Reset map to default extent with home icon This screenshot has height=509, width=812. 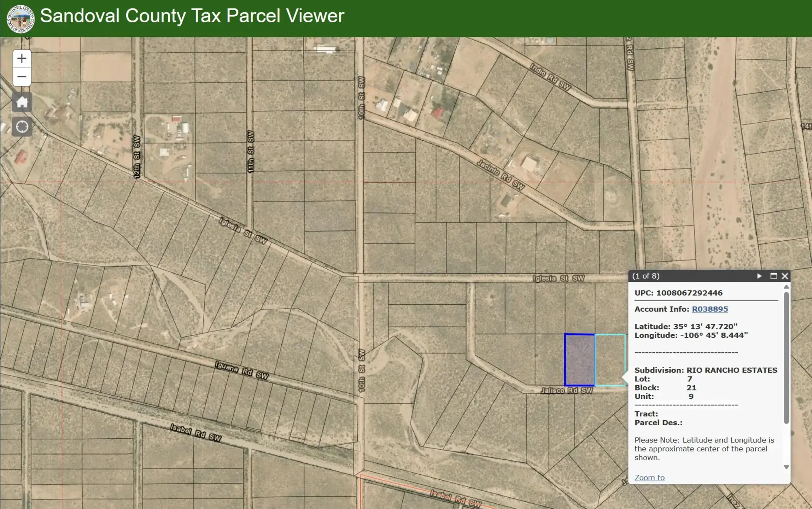[22, 102]
